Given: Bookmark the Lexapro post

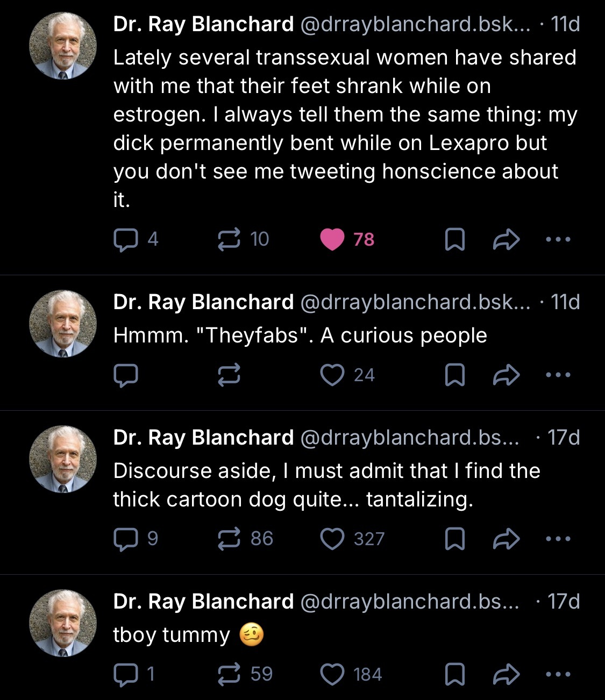Looking at the screenshot, I should (x=454, y=240).
